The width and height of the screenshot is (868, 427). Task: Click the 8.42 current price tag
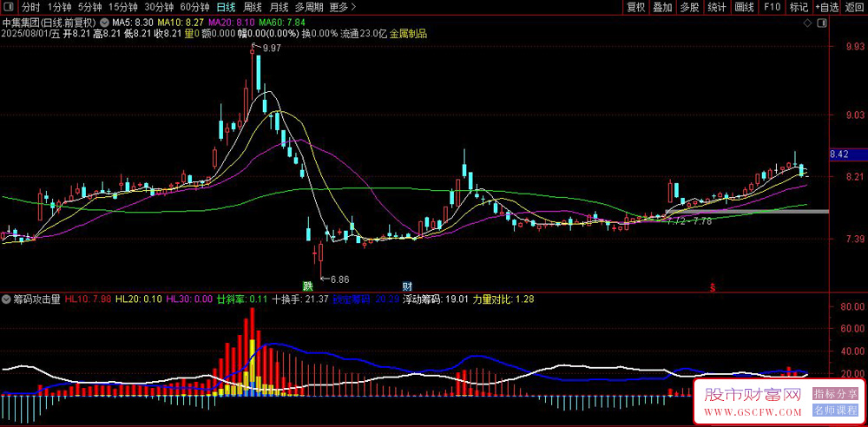coord(848,154)
